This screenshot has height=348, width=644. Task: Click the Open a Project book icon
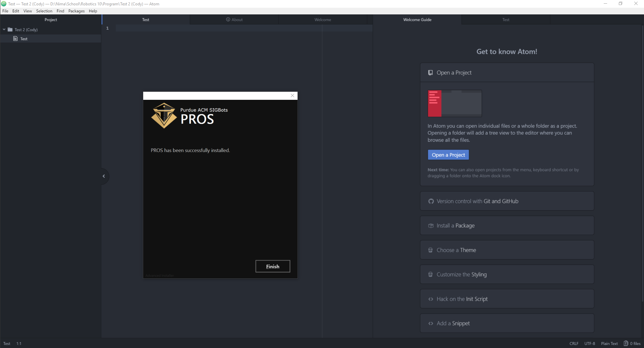point(430,72)
